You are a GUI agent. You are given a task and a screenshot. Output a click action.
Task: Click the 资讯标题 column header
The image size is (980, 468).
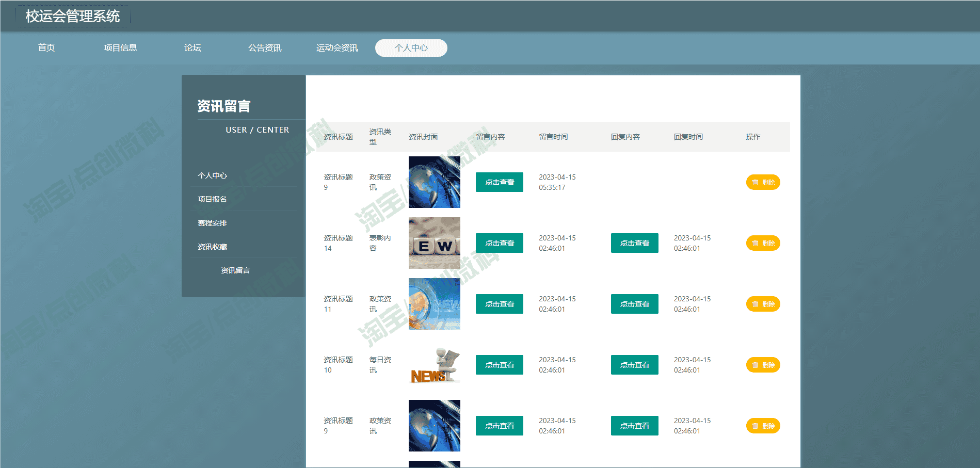click(338, 137)
